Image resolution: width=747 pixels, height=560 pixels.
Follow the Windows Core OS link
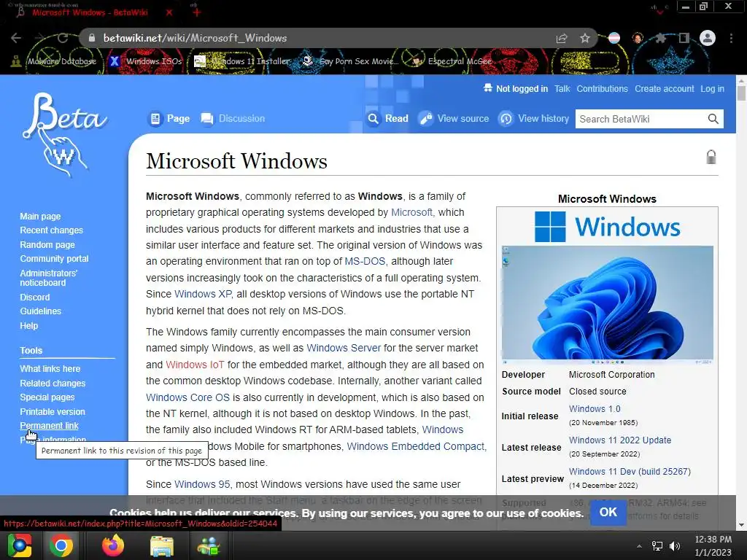[x=187, y=397]
